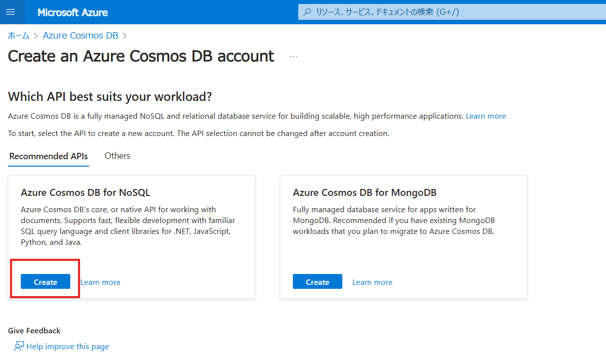Open the Azure Cosmos DB breadcrumb link

click(80, 36)
